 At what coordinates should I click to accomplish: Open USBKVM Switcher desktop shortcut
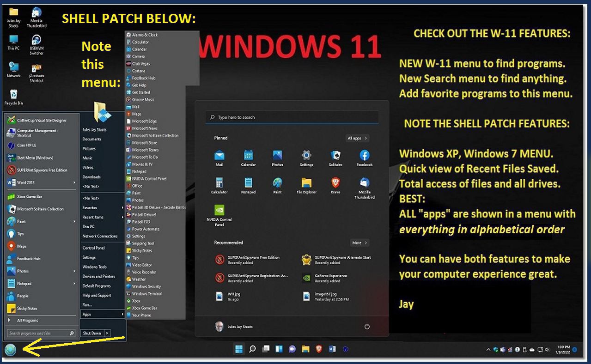pos(37,45)
